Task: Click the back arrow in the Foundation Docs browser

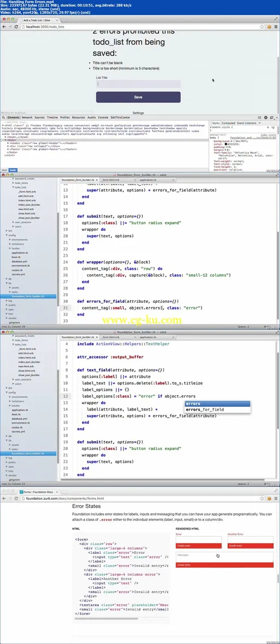Action: 4,498
